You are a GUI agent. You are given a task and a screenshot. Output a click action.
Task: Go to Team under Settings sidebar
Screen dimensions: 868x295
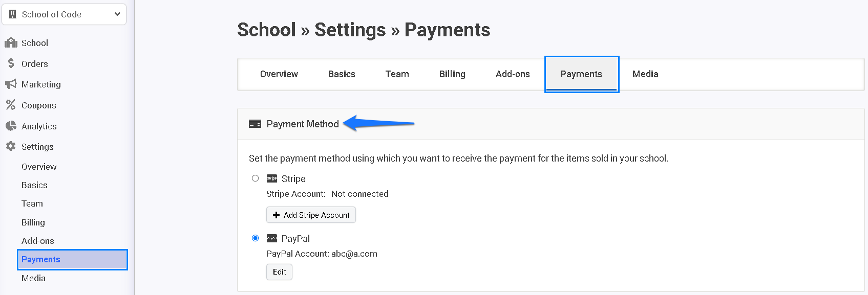(32, 203)
